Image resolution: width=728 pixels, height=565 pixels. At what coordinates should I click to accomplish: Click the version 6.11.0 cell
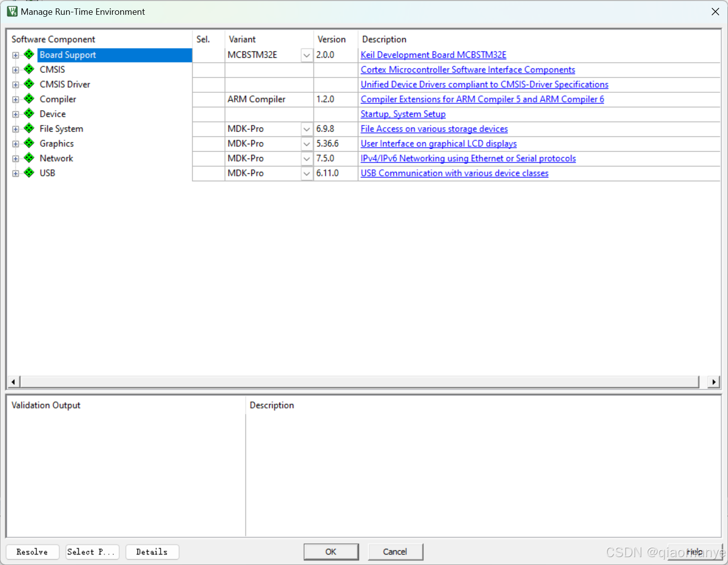[x=336, y=173]
